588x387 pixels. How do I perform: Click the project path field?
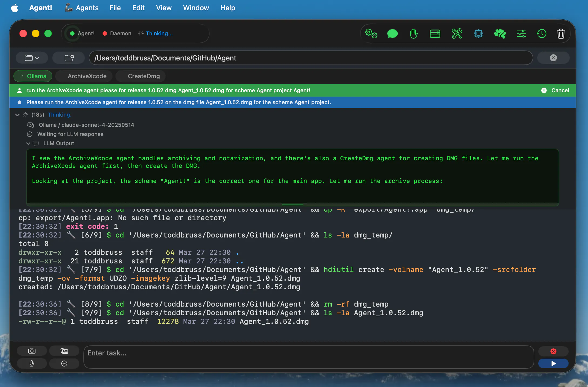tap(311, 58)
